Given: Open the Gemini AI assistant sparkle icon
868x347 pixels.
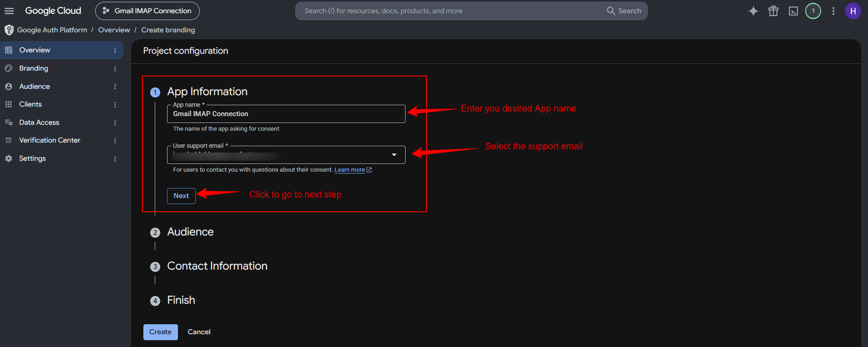Looking at the screenshot, I should coord(753,11).
